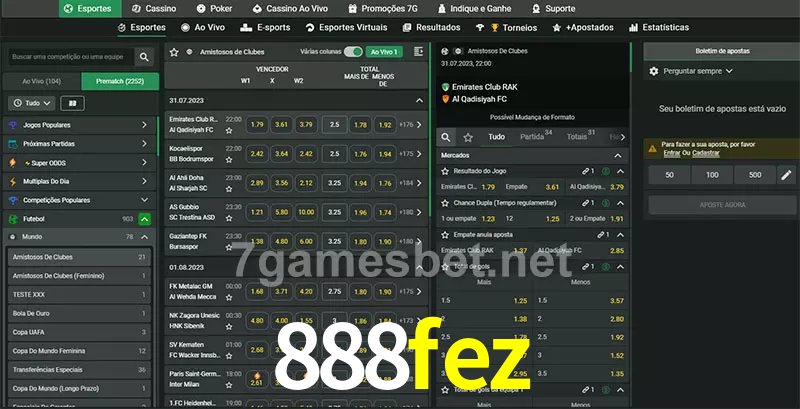Open bet slip settings gear icon
This screenshot has width=800, height=409.
tap(654, 71)
